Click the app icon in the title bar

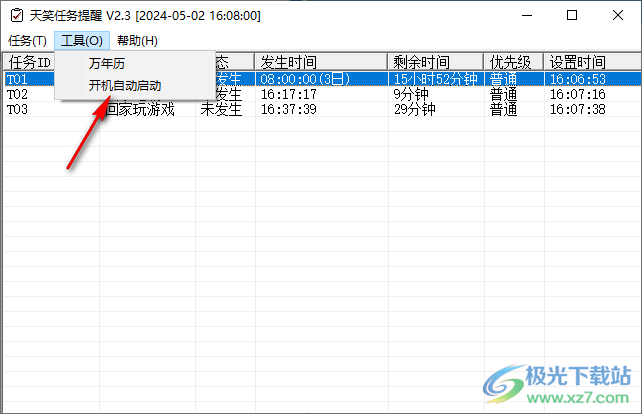tap(15, 16)
